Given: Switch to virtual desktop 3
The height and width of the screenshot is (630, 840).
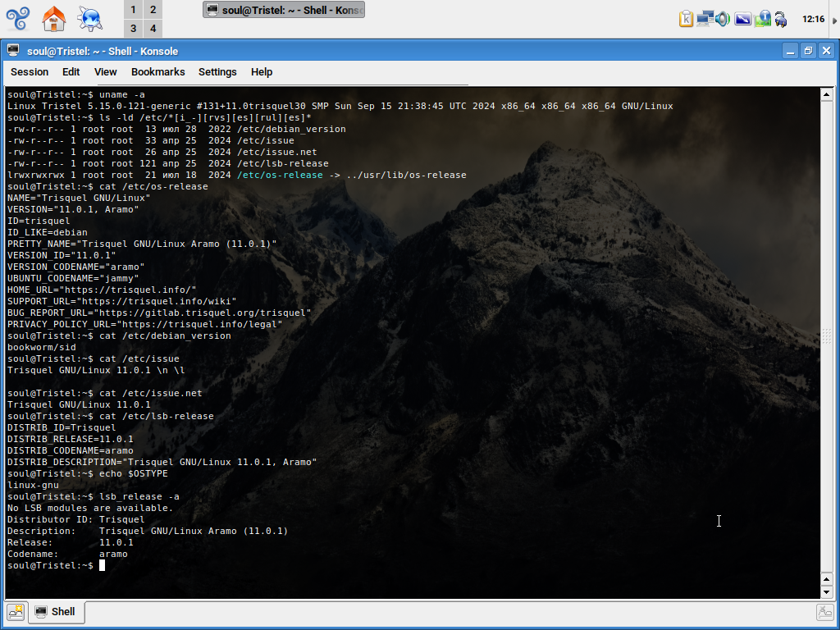Looking at the screenshot, I should click(x=134, y=29).
